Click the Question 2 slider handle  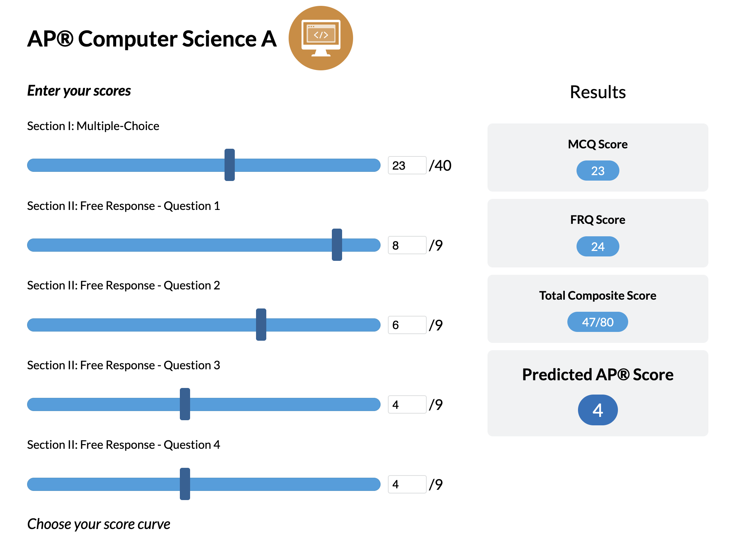[x=261, y=325]
